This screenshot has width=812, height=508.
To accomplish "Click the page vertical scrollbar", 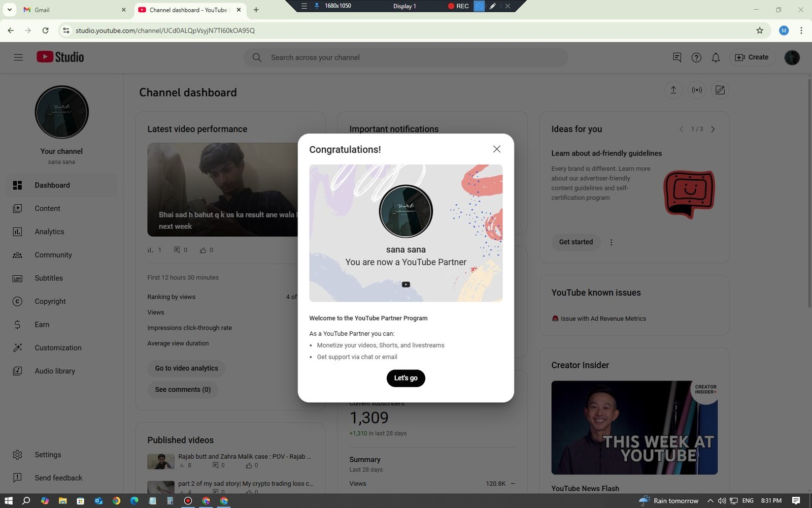I will pos(809,192).
